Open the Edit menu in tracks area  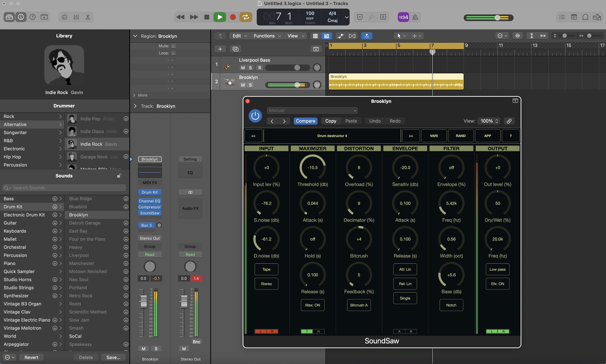239,36
